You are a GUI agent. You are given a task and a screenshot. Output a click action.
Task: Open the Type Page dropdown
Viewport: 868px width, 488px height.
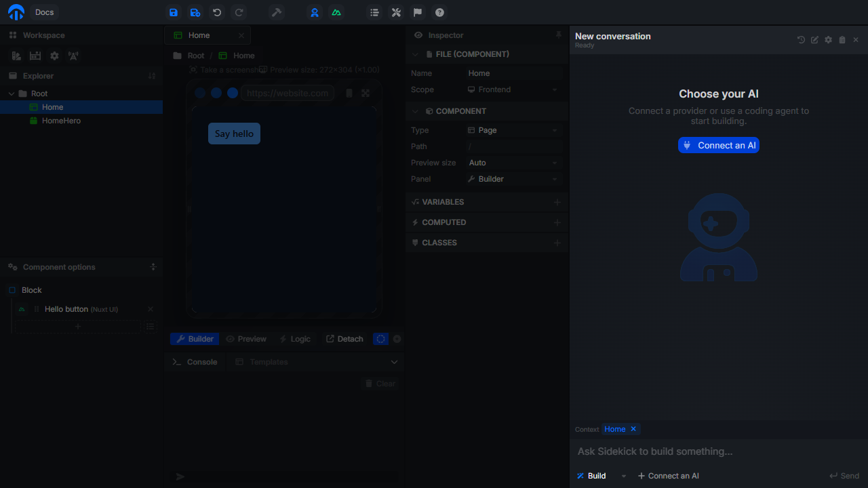(x=514, y=130)
